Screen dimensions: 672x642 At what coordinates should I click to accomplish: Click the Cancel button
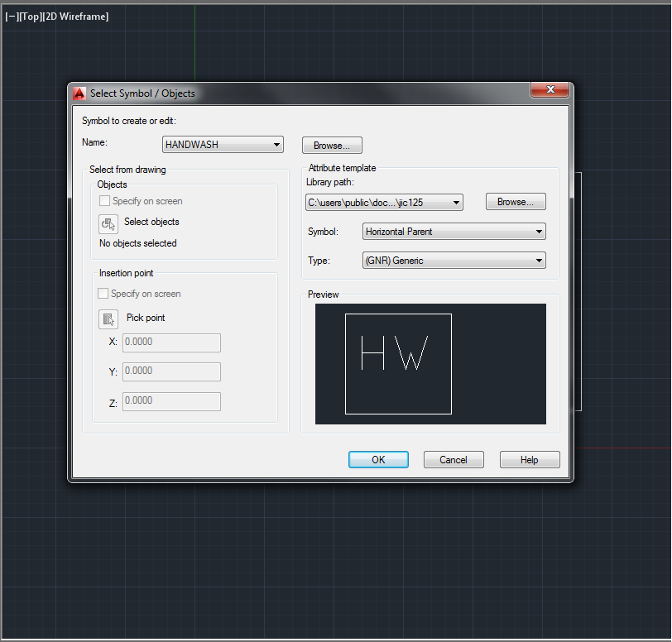[x=454, y=459]
